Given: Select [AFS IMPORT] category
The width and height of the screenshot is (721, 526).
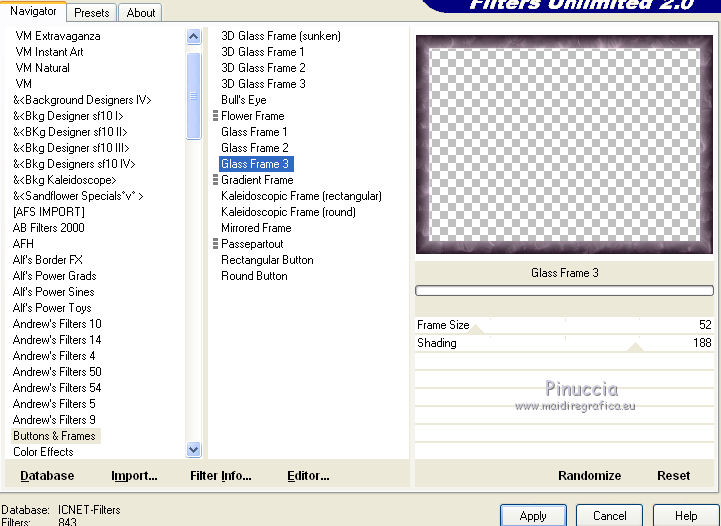Looking at the screenshot, I should [x=49, y=212].
